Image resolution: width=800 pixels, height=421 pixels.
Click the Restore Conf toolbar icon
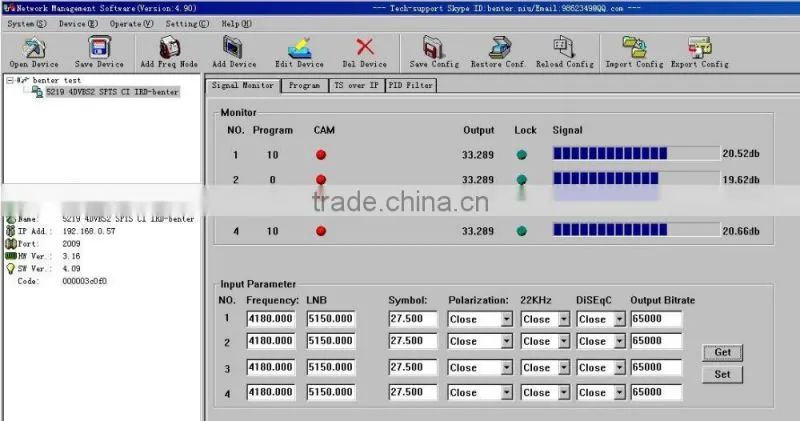[499, 47]
